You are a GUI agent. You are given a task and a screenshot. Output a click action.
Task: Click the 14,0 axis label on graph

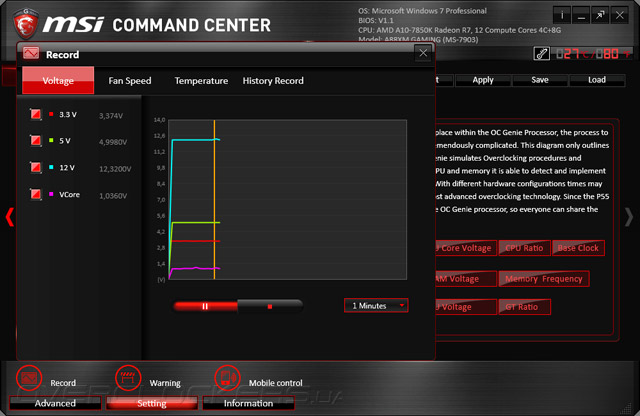[159, 120]
